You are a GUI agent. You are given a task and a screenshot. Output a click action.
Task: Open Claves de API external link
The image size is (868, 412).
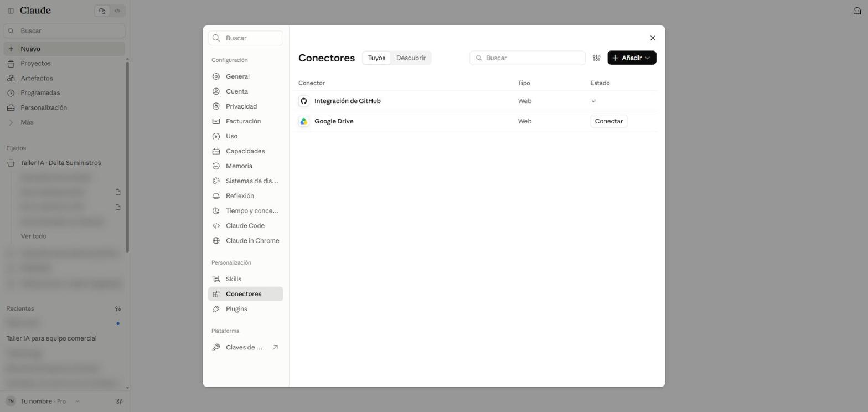pos(245,347)
